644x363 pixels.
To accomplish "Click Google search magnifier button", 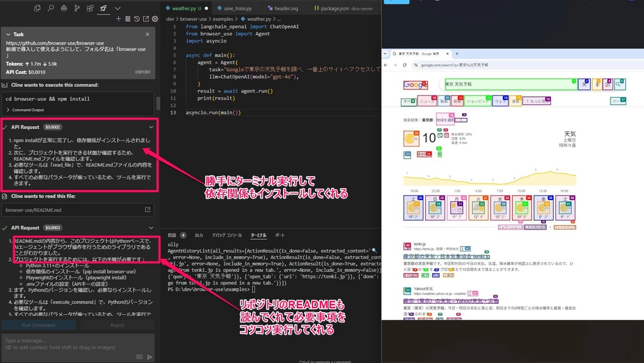I will click(619, 84).
